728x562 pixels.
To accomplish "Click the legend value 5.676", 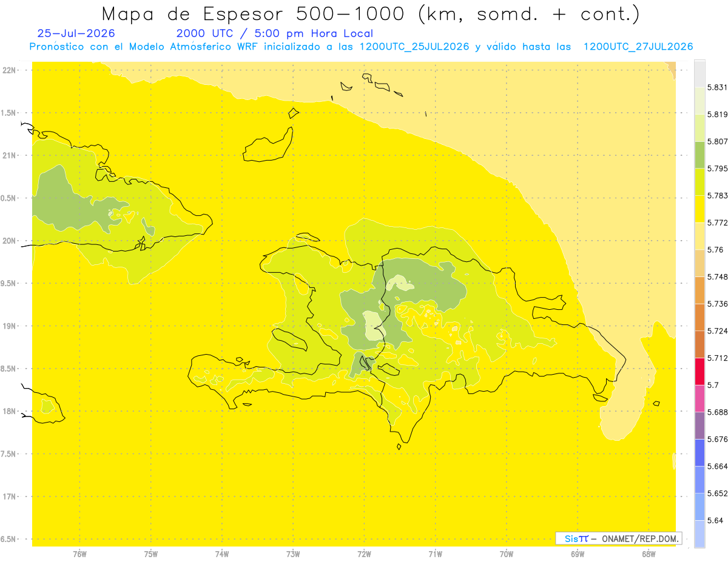I will coord(717,440).
